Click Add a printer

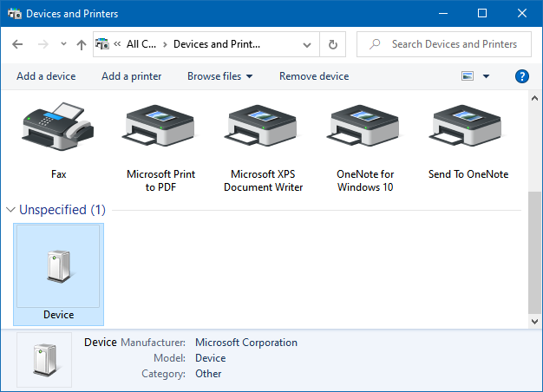coord(131,76)
